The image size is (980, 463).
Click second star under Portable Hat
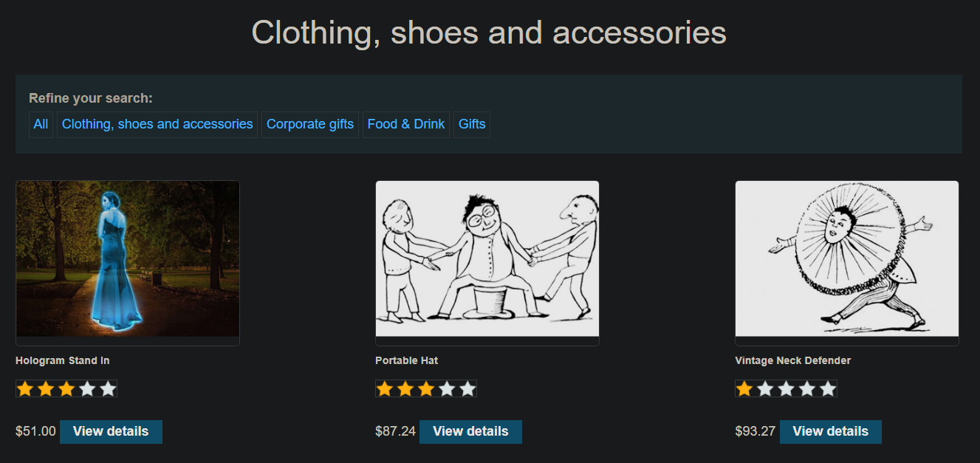405,388
